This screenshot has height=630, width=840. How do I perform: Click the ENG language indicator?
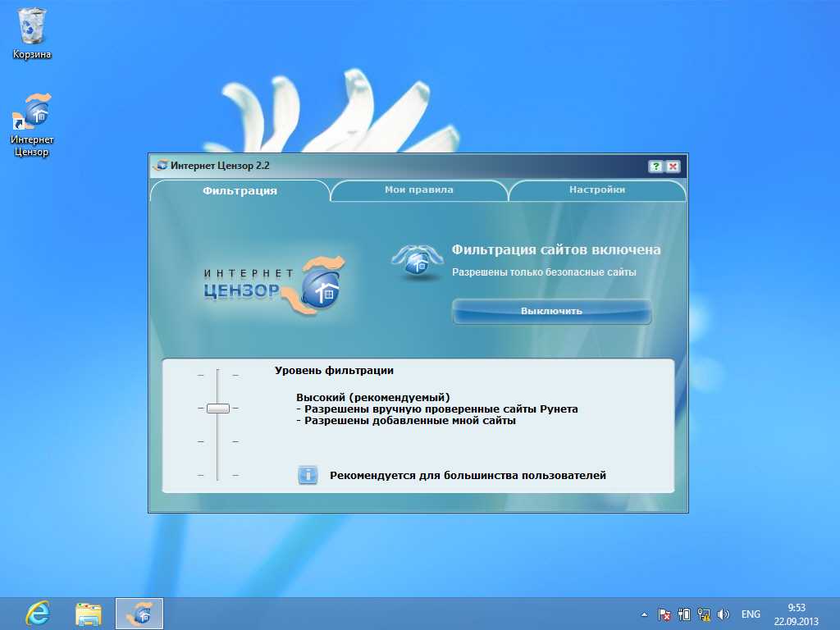click(x=751, y=614)
